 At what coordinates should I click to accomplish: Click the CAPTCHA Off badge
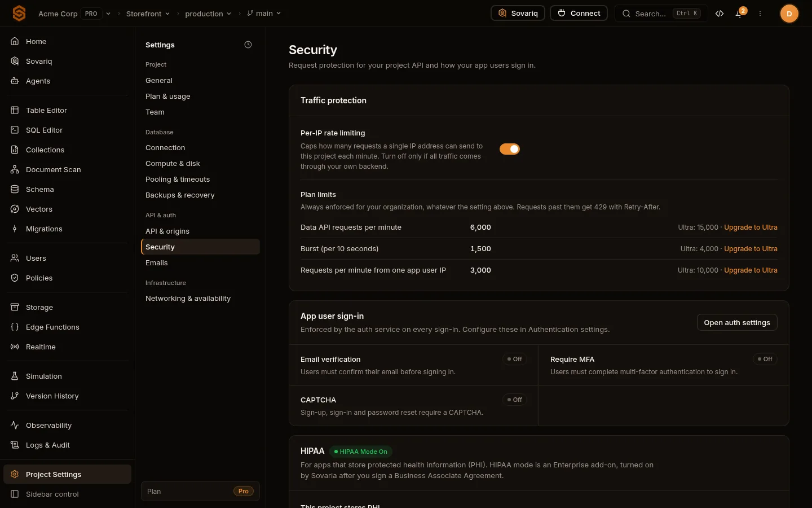click(515, 400)
